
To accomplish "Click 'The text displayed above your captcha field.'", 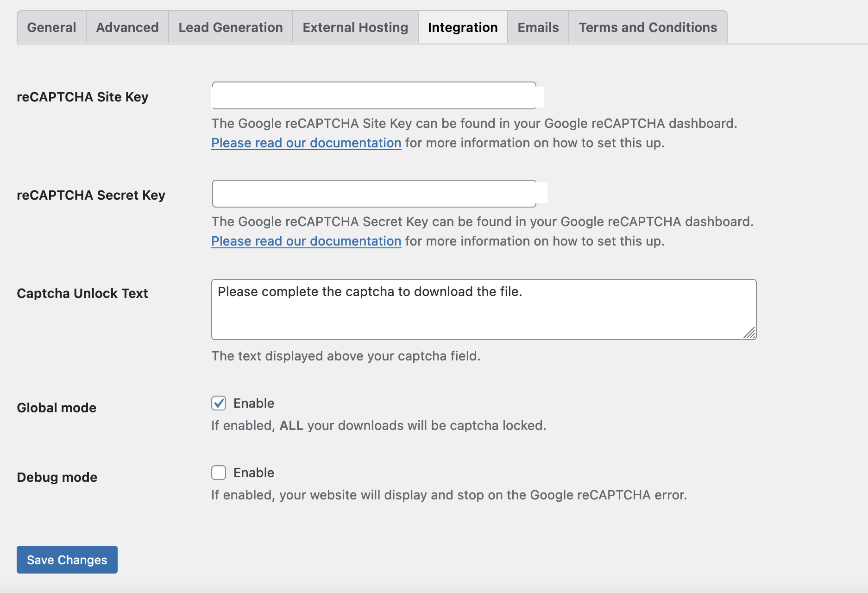I will (x=346, y=356).
